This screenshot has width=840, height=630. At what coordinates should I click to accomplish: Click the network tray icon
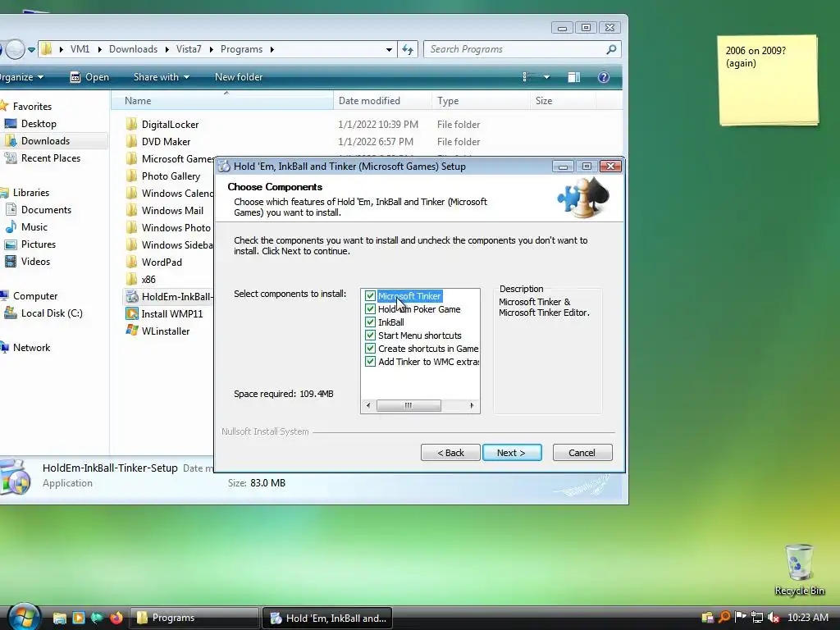[x=757, y=618]
